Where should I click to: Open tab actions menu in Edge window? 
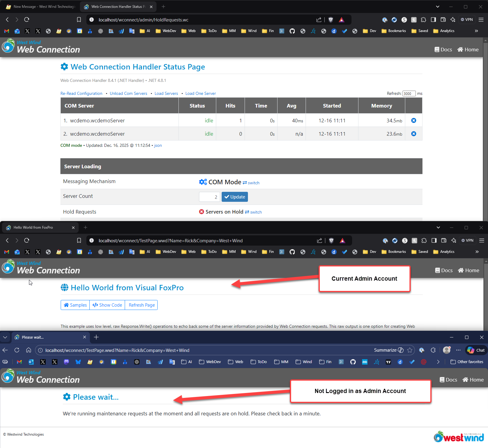(x=5, y=337)
